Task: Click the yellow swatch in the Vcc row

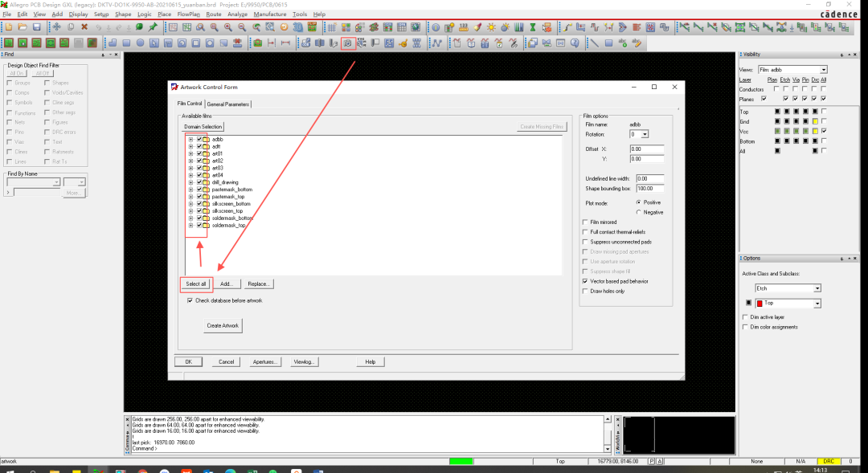Action: point(815,131)
